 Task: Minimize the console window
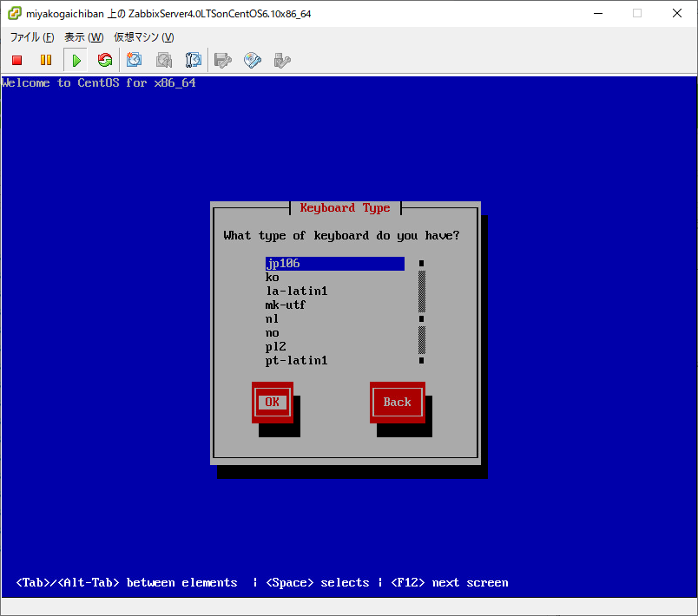point(598,13)
